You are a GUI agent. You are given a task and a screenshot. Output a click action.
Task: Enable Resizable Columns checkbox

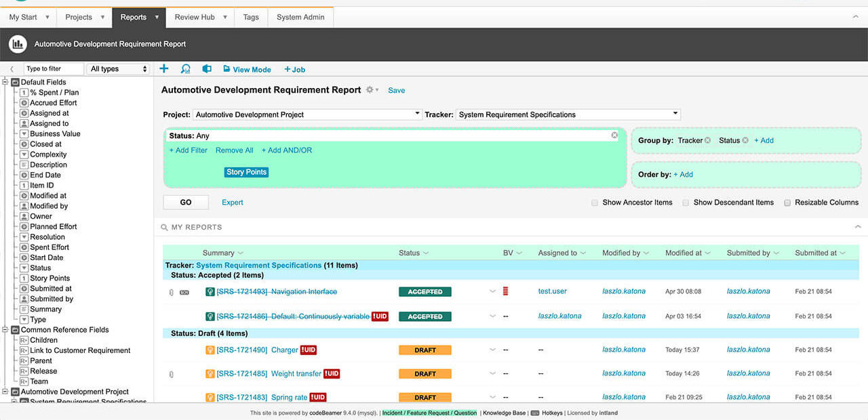coord(787,203)
